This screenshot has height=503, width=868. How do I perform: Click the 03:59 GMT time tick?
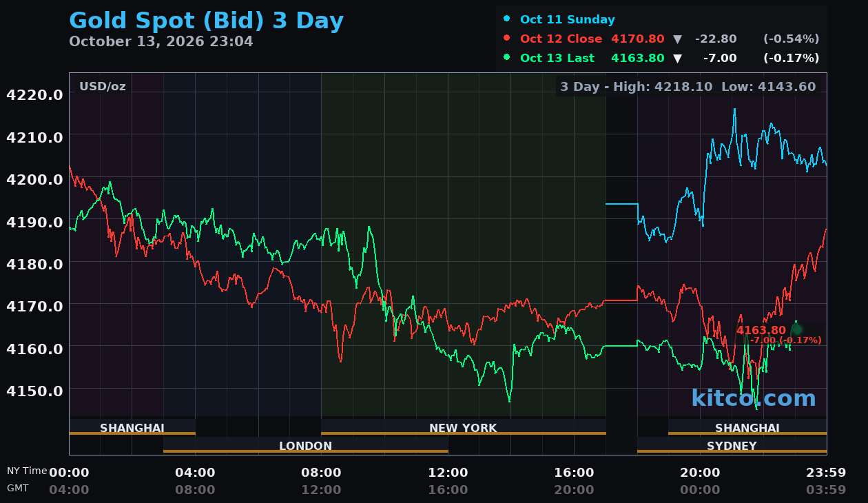(x=826, y=490)
